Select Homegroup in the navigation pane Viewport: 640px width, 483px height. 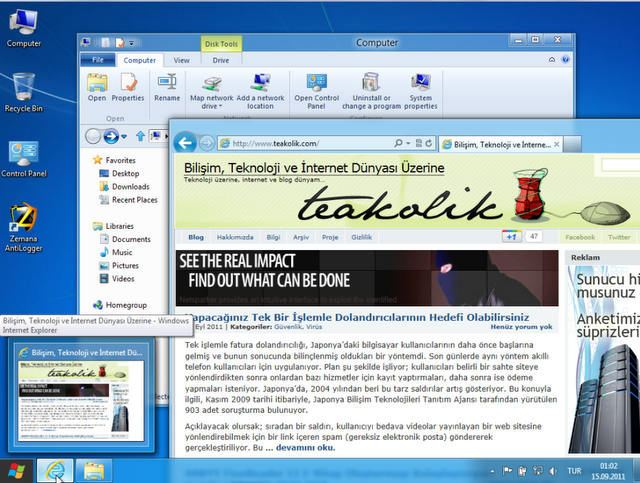[x=120, y=305]
